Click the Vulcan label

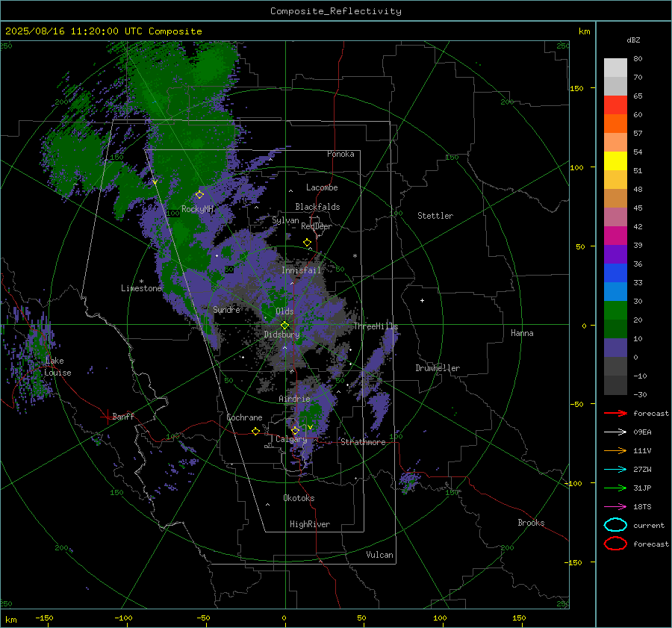[x=379, y=555]
